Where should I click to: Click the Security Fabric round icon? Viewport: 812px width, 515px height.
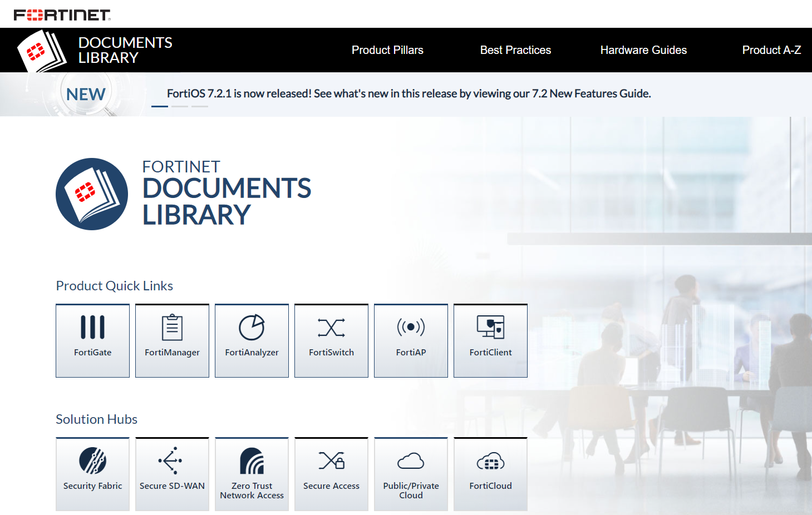(92, 460)
